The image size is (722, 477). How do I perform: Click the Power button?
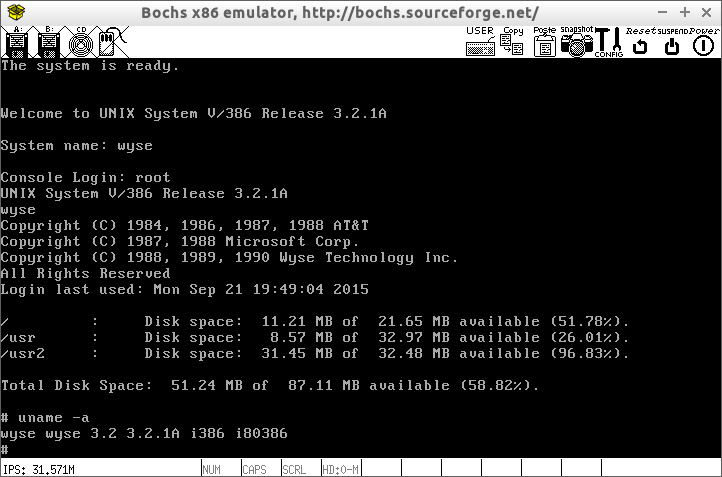pyautogui.click(x=704, y=42)
